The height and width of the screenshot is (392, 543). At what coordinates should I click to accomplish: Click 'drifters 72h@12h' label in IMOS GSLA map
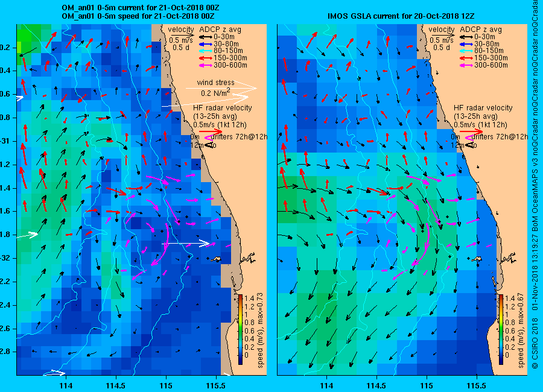click(500, 137)
